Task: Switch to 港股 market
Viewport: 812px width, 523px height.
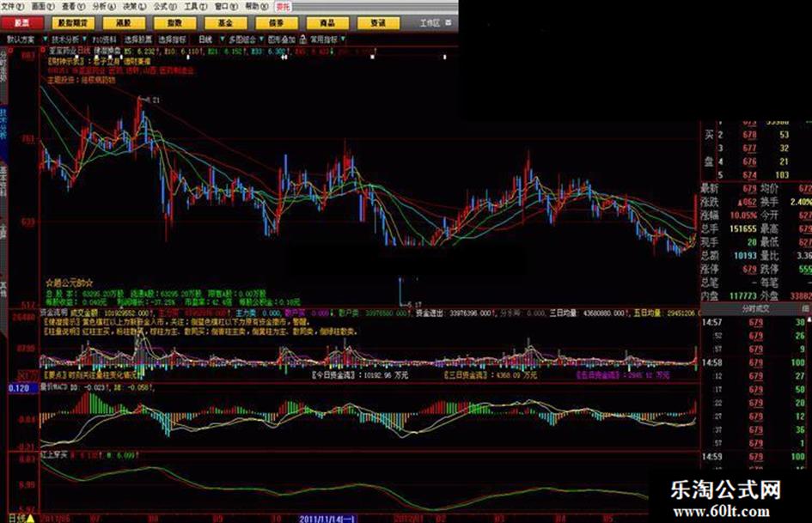Action: point(124,23)
